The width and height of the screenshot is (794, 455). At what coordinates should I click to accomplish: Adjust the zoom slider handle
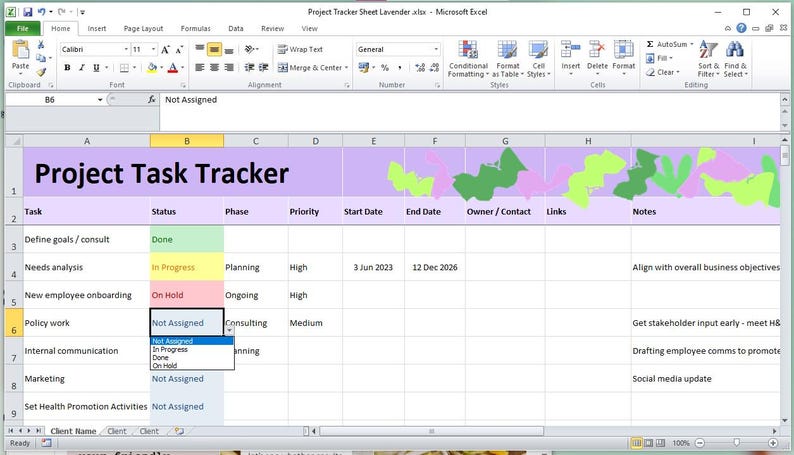[x=737, y=443]
